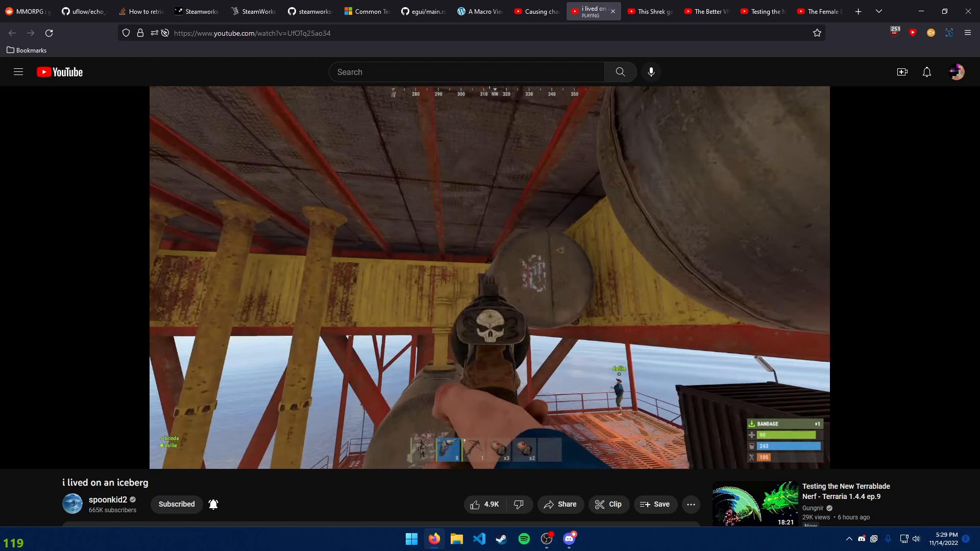The image size is (980, 551).
Task: Open the Windows Start menu
Action: [x=411, y=539]
